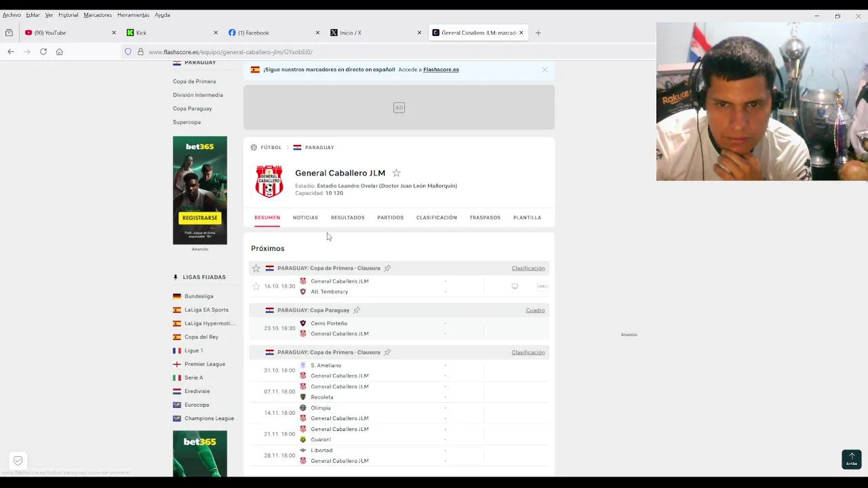Screen dimensions: 868x488
Task: Click the Flashscore.es link in banner
Action: point(441,69)
